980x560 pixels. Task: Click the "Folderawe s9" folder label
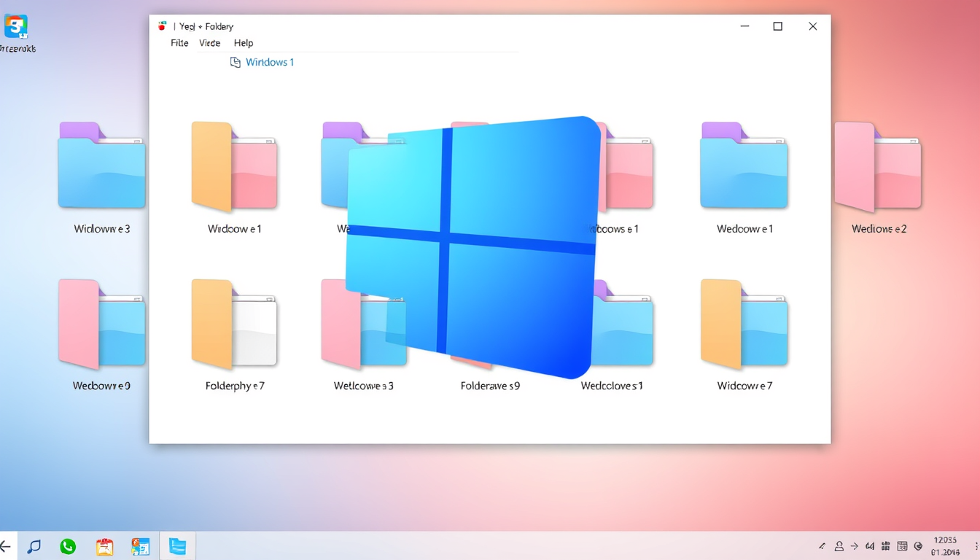tap(490, 386)
